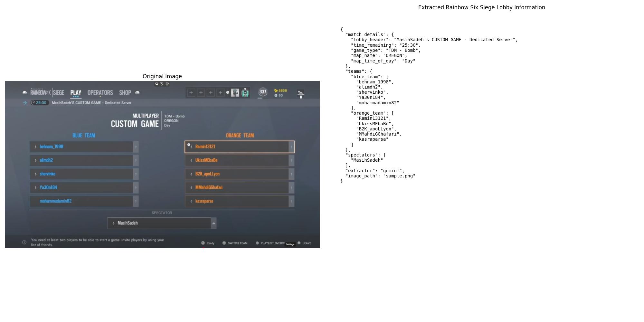Select the alimdh2 player row
This screenshot has height=322, width=644.
(84, 160)
